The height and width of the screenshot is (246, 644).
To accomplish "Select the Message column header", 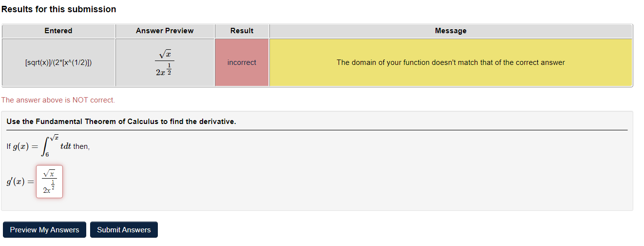I will point(451,31).
